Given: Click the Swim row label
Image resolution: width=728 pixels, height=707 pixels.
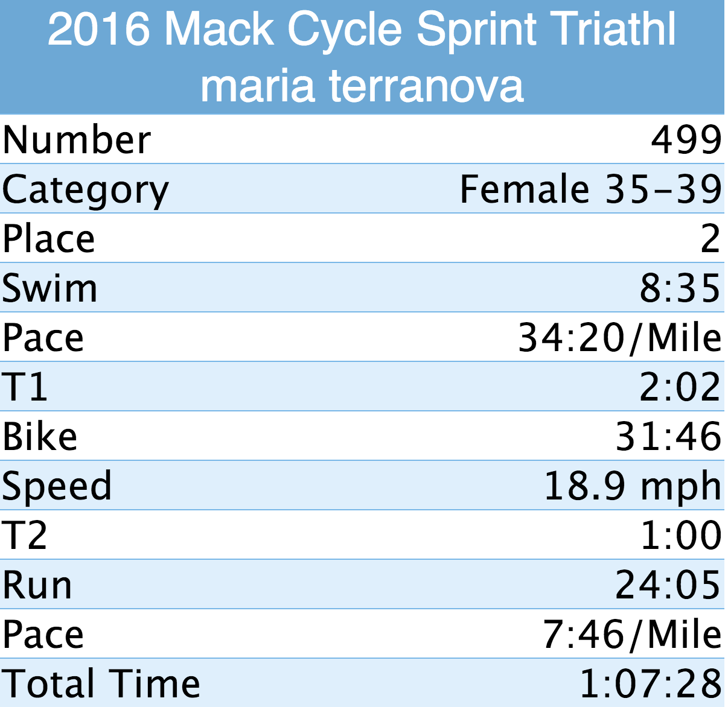Looking at the screenshot, I should (49, 288).
